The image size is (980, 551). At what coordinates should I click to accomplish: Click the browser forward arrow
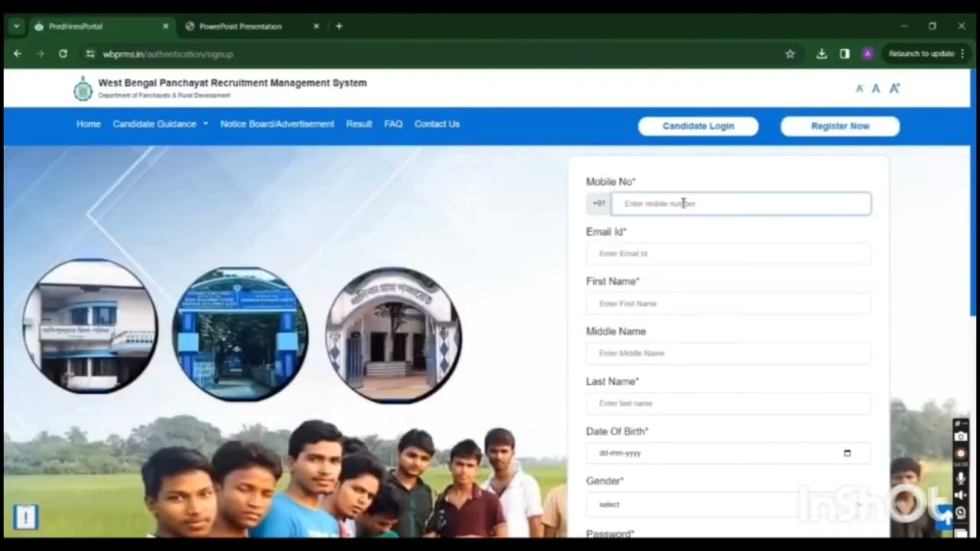[x=41, y=54]
